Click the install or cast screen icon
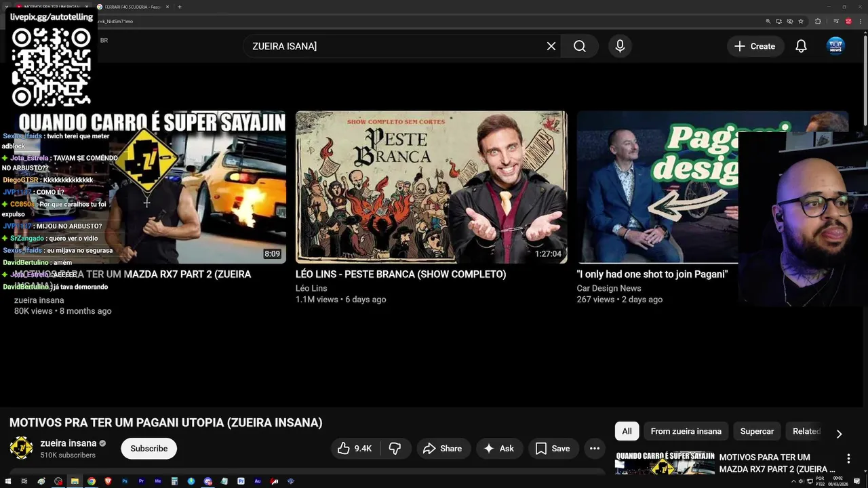The width and height of the screenshot is (868, 488). point(779,21)
